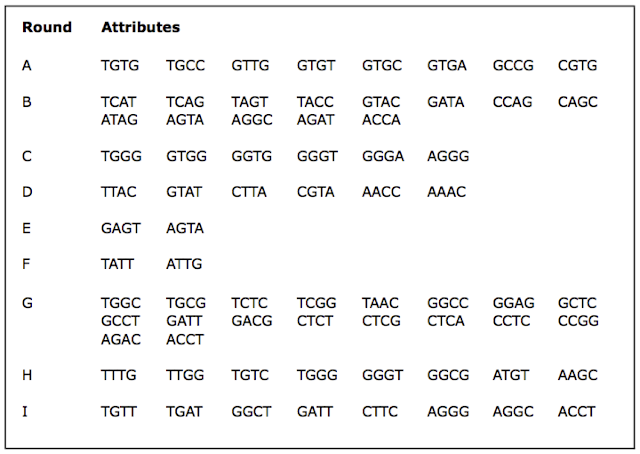Click the TATT attribute in round F
This screenshot has width=640, height=454.
(x=117, y=264)
